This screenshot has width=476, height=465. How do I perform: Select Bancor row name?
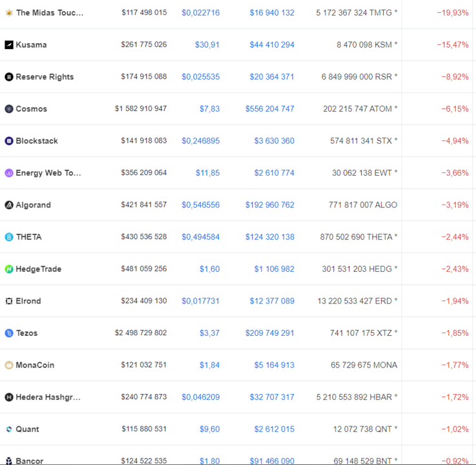pyautogui.click(x=30, y=460)
